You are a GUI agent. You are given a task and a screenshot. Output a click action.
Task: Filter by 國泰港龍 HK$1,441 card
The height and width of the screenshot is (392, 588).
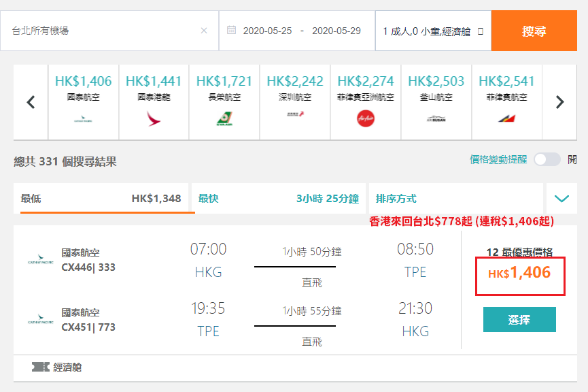[x=154, y=102]
